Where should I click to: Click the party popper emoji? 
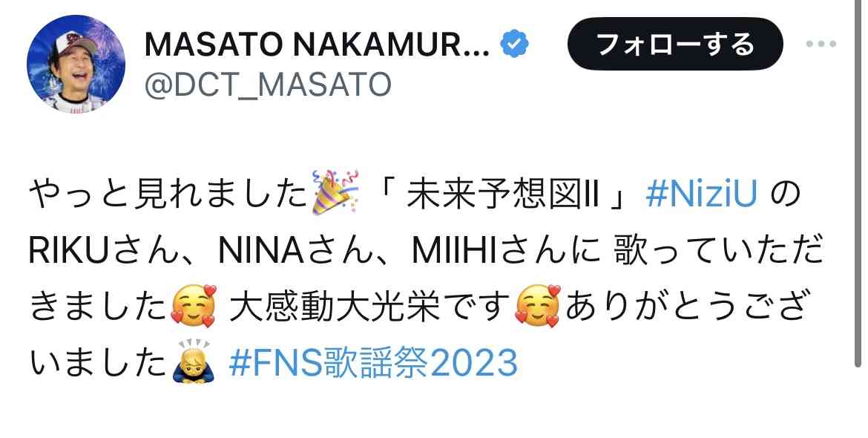pos(335,195)
